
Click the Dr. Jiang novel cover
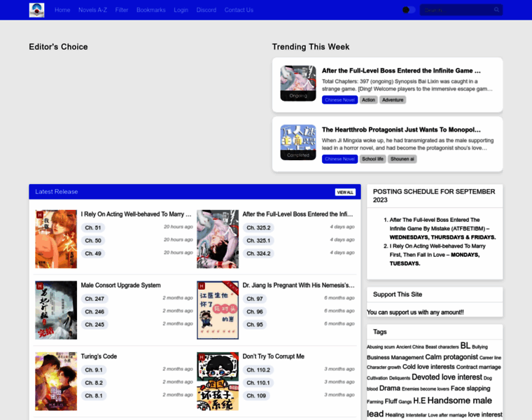(x=218, y=310)
